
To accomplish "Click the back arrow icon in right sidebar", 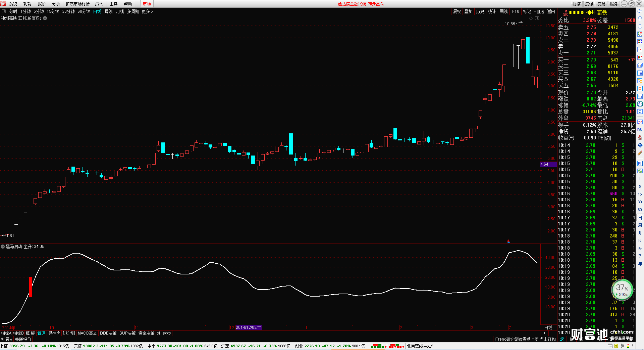I will point(640,11).
